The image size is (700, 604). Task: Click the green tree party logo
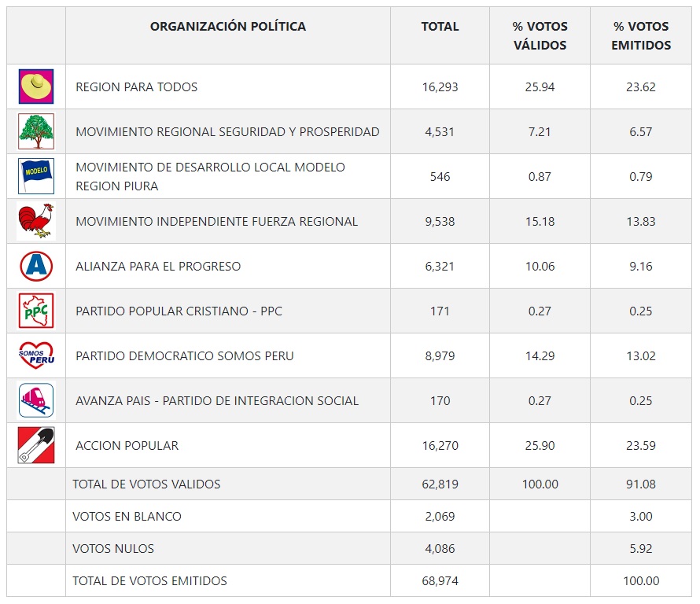click(36, 131)
